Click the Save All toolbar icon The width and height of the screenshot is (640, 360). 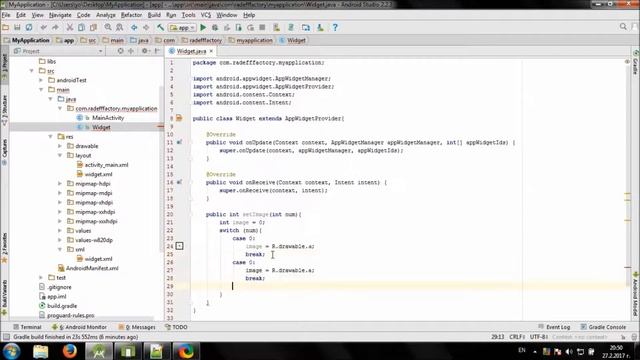tap(17, 27)
